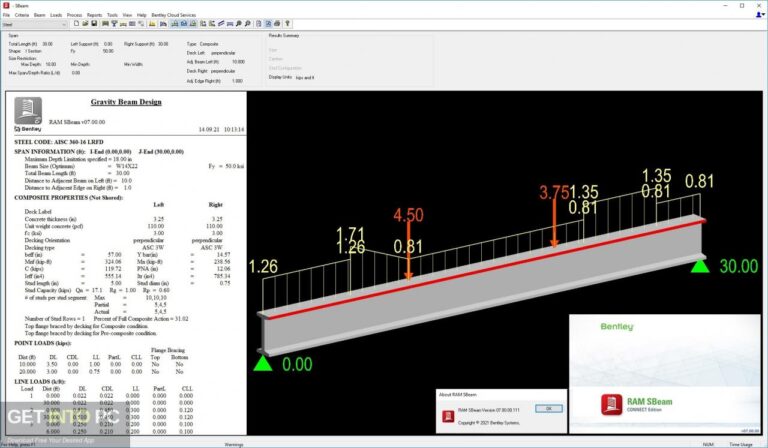
Task: Click the 'Max Depth' value in Span panel
Action: coord(51,64)
